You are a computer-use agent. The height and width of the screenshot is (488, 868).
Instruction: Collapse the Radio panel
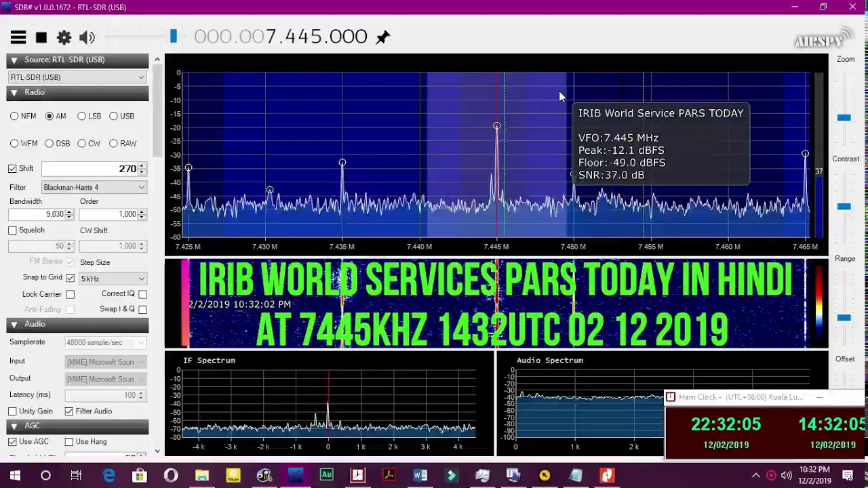[14, 92]
